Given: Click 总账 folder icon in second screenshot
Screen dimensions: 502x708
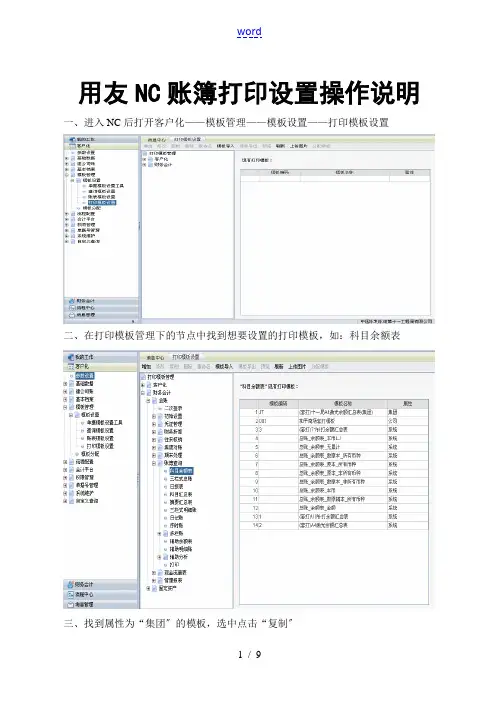Looking at the screenshot, I should [x=154, y=401].
